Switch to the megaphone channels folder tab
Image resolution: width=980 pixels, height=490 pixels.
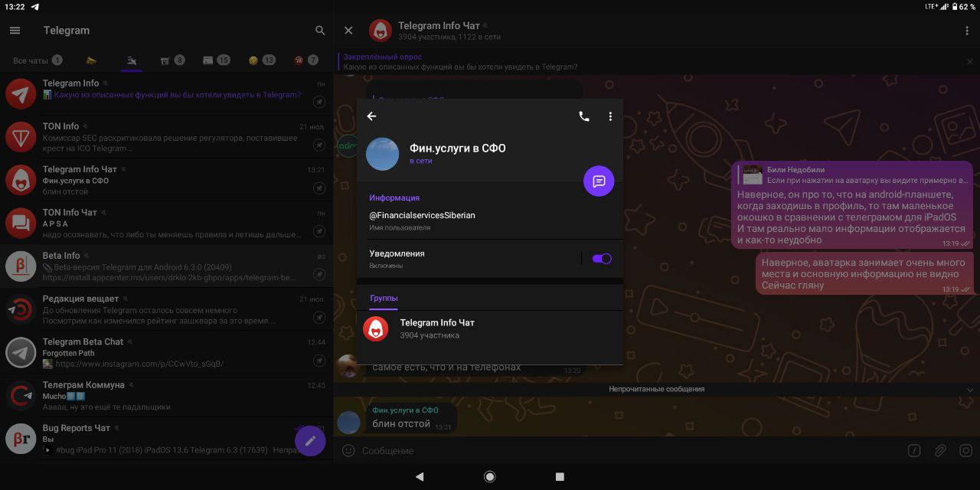(x=91, y=60)
